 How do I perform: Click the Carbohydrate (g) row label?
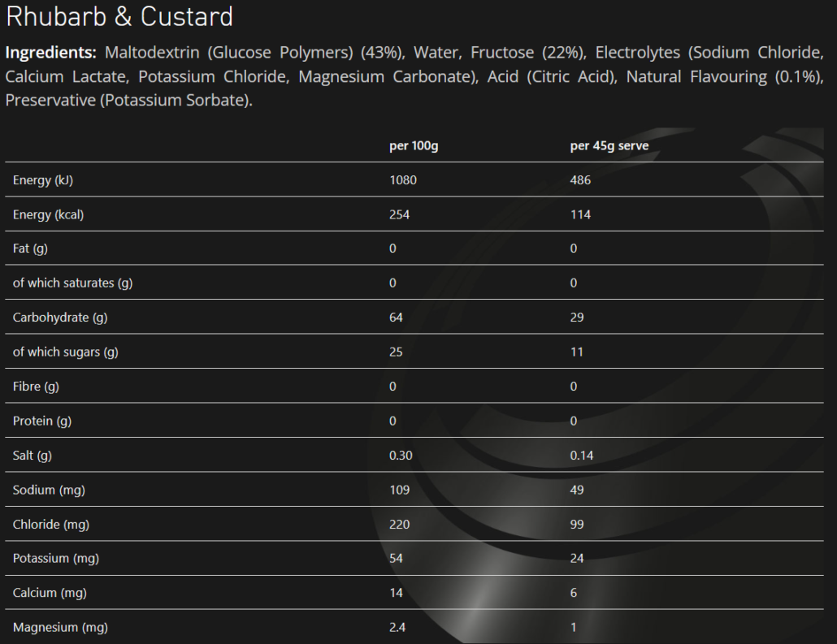click(59, 318)
